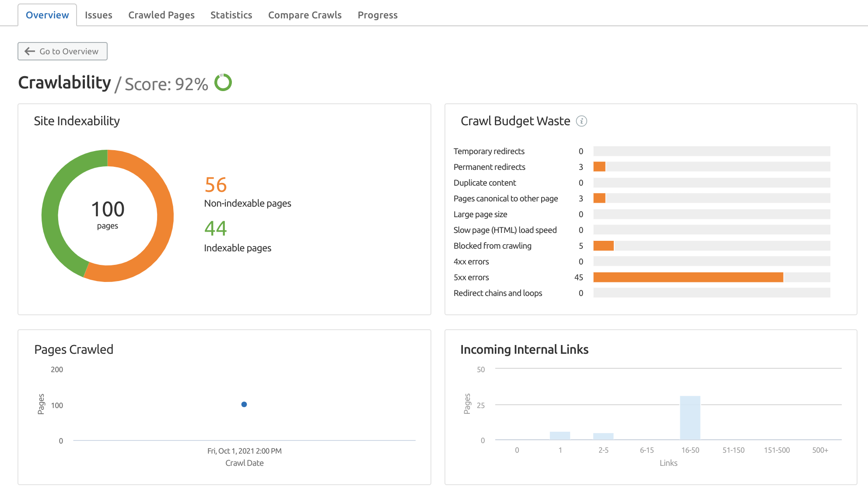
Task: Select the Statistics tab
Action: pyautogui.click(x=231, y=14)
